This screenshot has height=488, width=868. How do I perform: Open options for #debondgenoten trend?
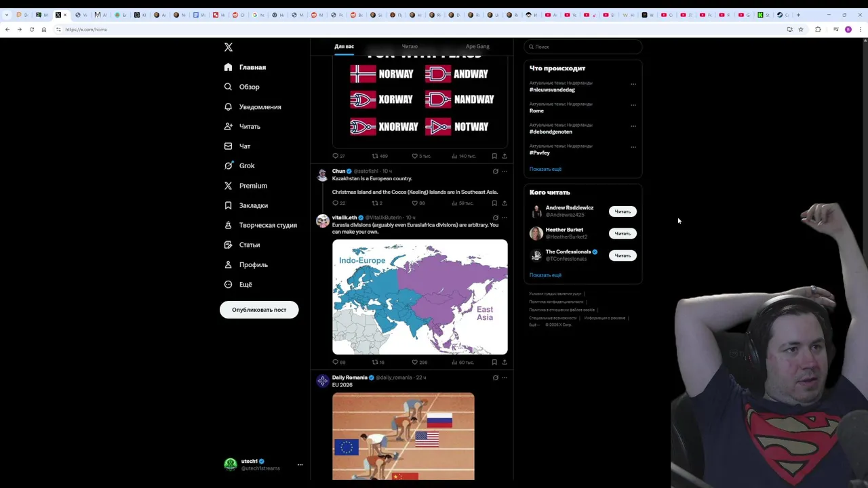pyautogui.click(x=633, y=126)
